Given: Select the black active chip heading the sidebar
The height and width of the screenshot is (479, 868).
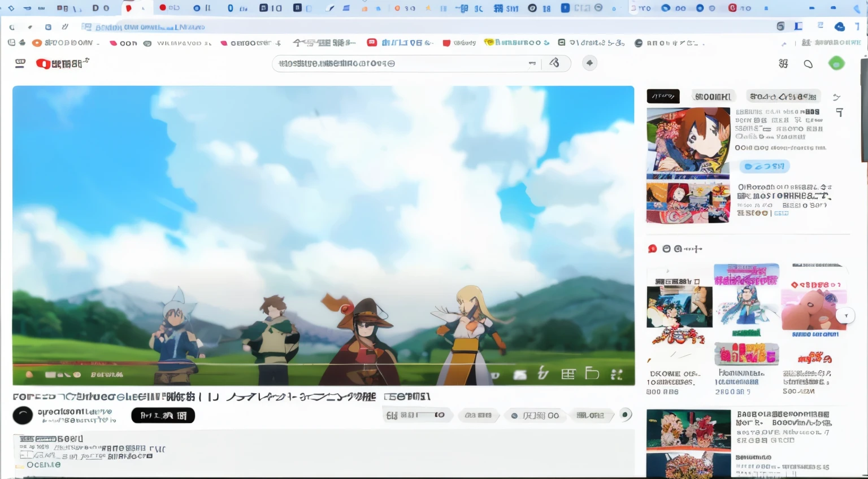Looking at the screenshot, I should click(x=663, y=97).
